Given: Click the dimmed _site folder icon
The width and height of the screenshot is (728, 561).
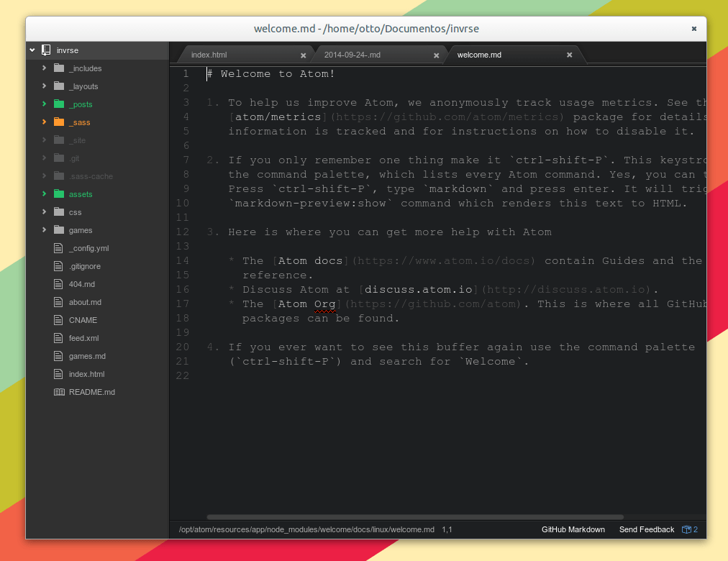Looking at the screenshot, I should pos(59,140).
